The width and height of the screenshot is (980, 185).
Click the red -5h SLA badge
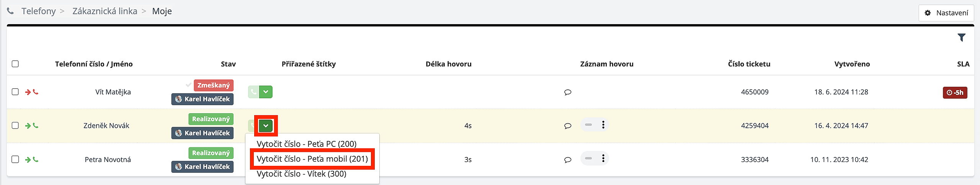pos(955,92)
